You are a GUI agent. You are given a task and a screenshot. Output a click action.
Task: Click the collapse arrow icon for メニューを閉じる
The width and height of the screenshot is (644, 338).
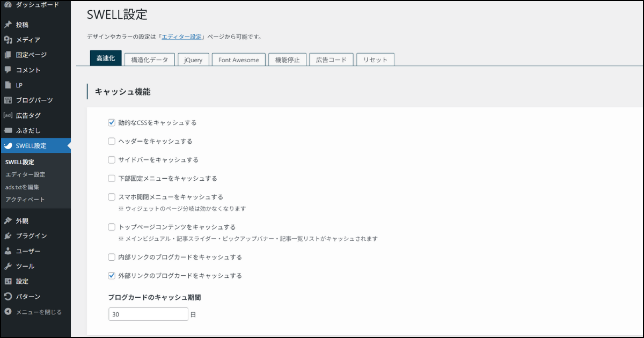click(8, 312)
